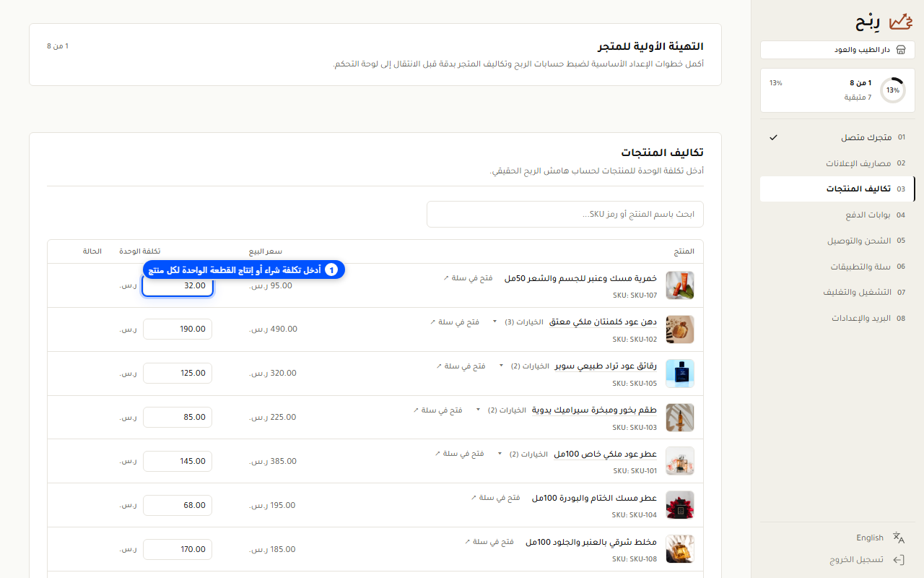
Task: Edit unit cost 68.00 for SKU-104
Action: click(x=178, y=505)
